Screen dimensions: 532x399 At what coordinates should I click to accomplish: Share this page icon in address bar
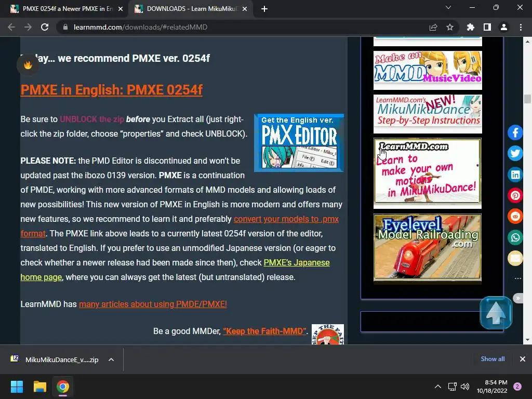point(433,27)
